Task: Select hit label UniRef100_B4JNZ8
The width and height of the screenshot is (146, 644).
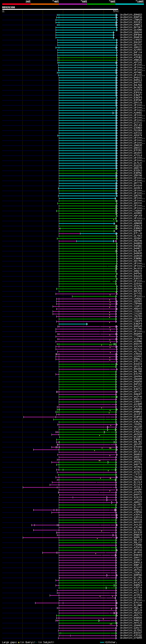Action: click(x=131, y=87)
